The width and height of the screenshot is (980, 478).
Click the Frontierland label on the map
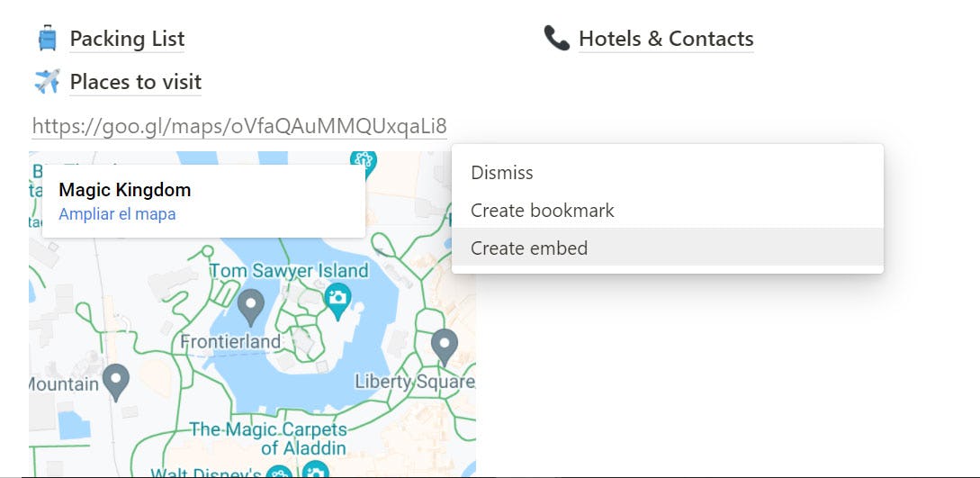coord(230,341)
